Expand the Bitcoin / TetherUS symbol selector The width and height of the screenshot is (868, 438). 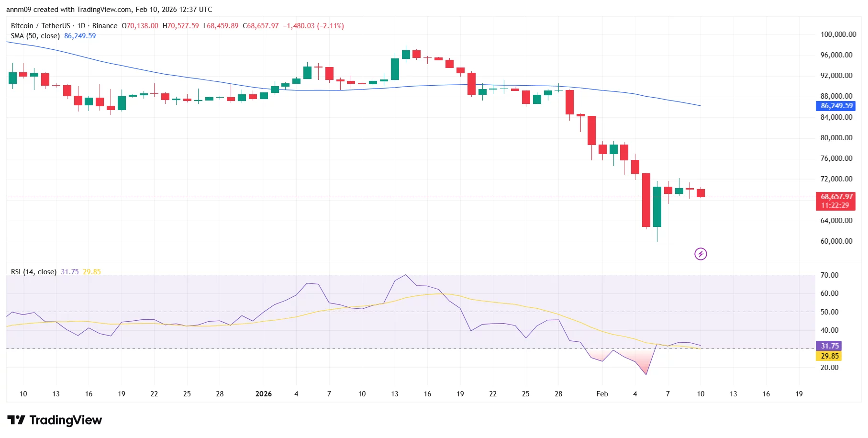pos(41,26)
